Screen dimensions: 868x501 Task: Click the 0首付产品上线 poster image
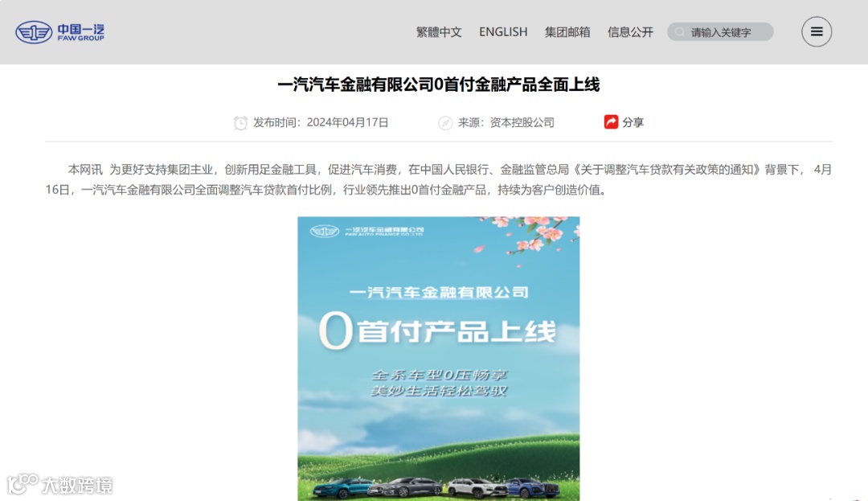[x=439, y=359]
